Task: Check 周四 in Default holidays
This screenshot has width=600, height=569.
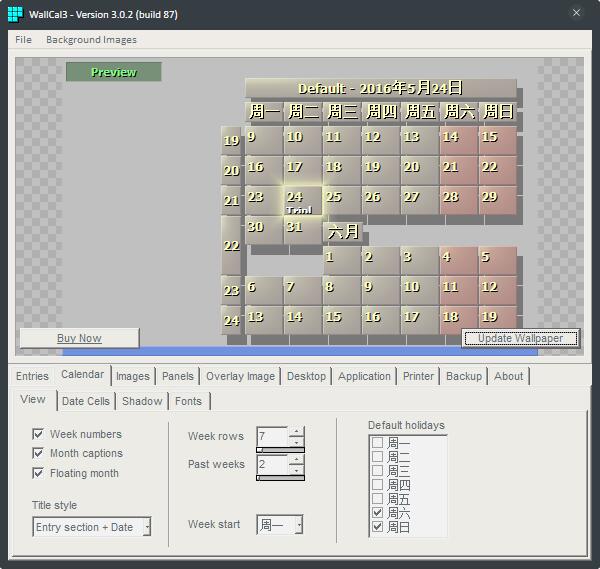Action: [377, 485]
